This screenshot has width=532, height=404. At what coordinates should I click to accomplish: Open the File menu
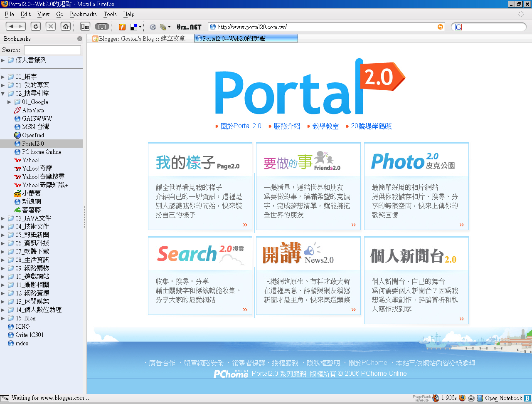(x=10, y=14)
